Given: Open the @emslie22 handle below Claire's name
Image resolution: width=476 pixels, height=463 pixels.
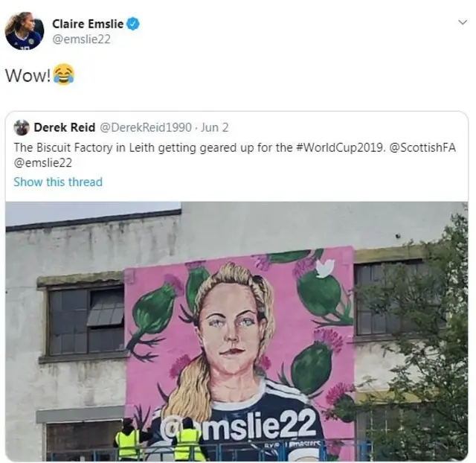Looking at the screenshot, I should (81, 39).
